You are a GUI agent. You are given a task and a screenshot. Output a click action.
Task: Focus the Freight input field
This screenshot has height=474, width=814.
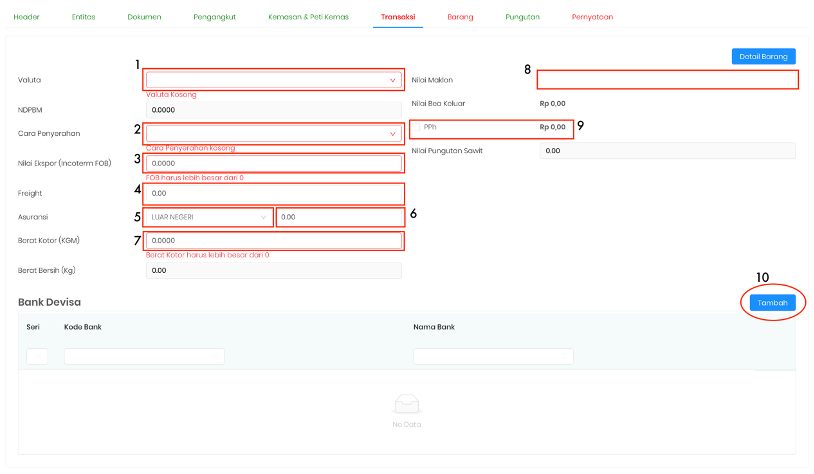[275, 193]
